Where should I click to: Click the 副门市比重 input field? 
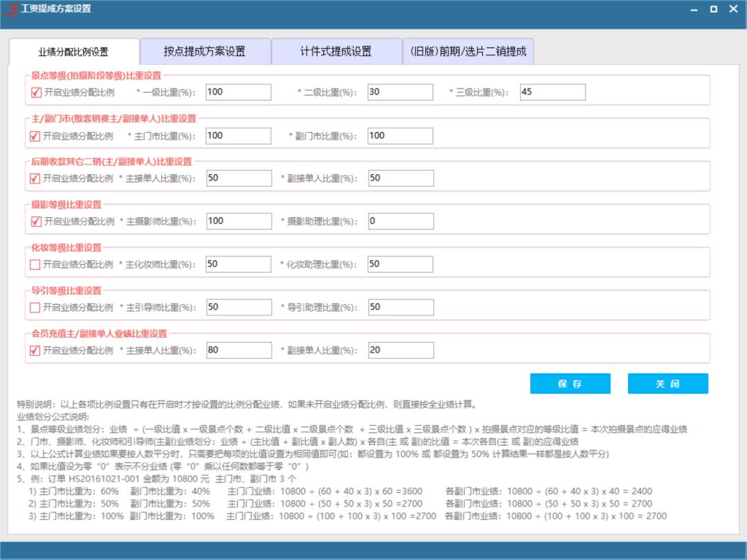(x=400, y=136)
